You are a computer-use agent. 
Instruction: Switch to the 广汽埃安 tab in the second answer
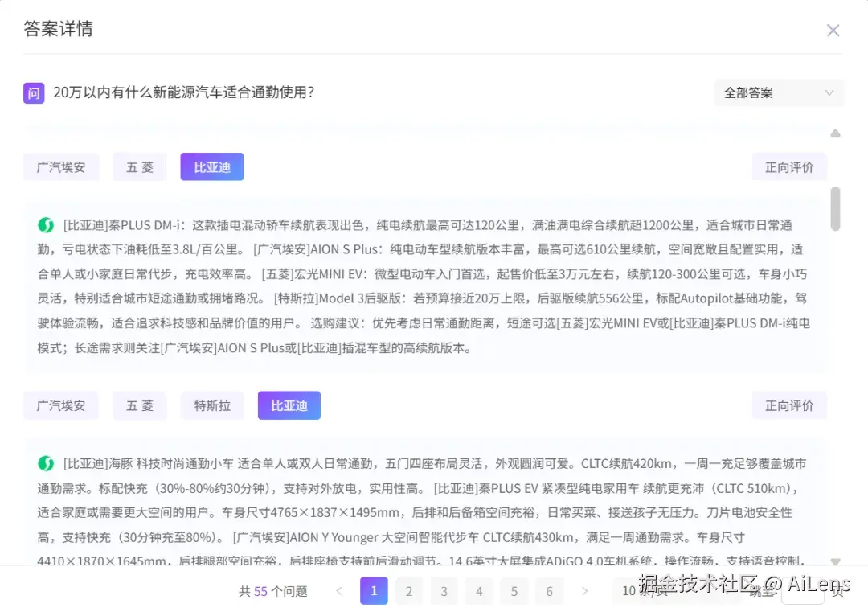[62, 405]
